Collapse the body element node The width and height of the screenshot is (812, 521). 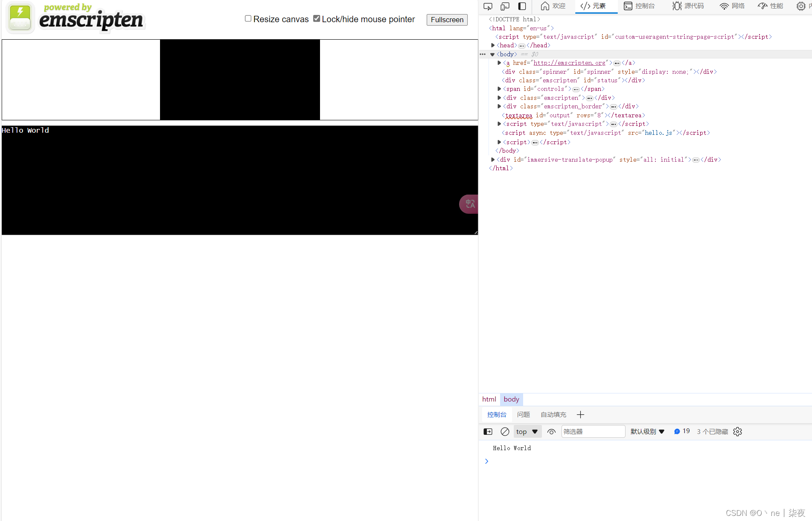pos(492,54)
